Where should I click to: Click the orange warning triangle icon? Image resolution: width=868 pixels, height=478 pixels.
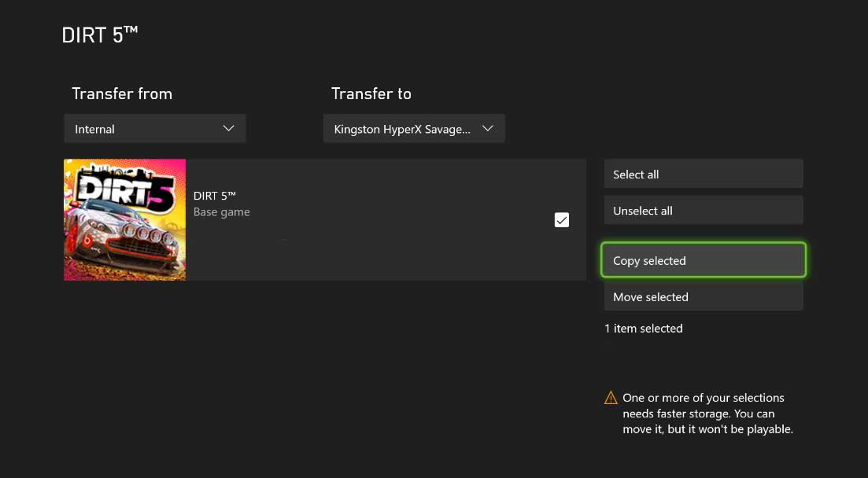pos(611,398)
